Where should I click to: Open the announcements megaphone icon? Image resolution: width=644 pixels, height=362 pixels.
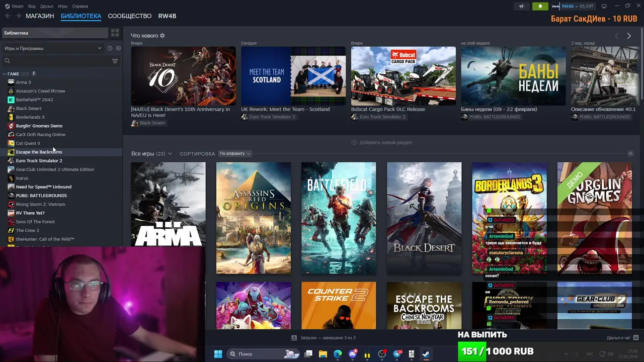521,6
